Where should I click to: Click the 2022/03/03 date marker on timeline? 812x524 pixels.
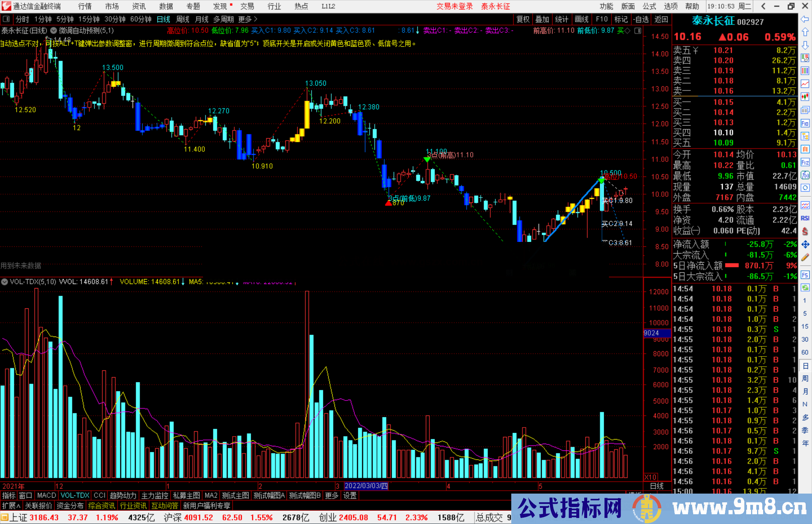pyautogui.click(x=366, y=486)
